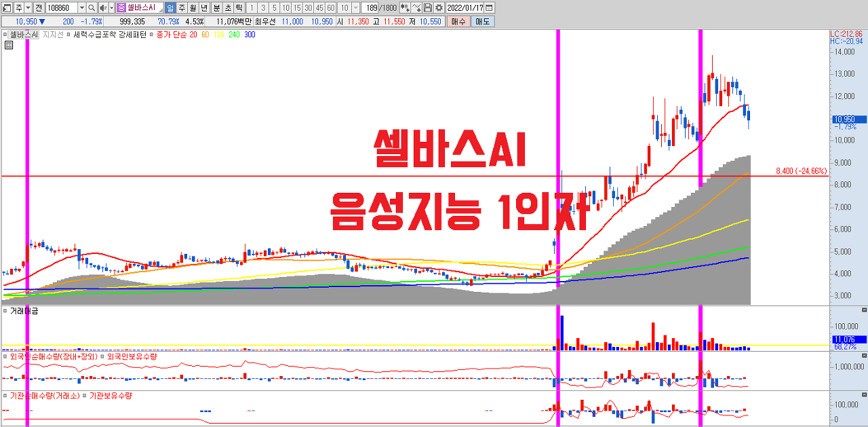Select the 초 second chart tab
The height and width of the screenshot is (427, 868).
228,8
